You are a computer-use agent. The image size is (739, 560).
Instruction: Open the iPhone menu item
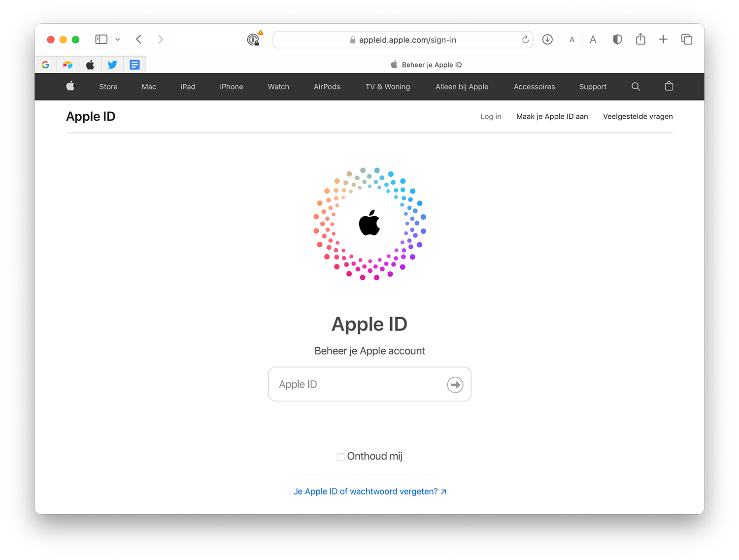pyautogui.click(x=232, y=87)
